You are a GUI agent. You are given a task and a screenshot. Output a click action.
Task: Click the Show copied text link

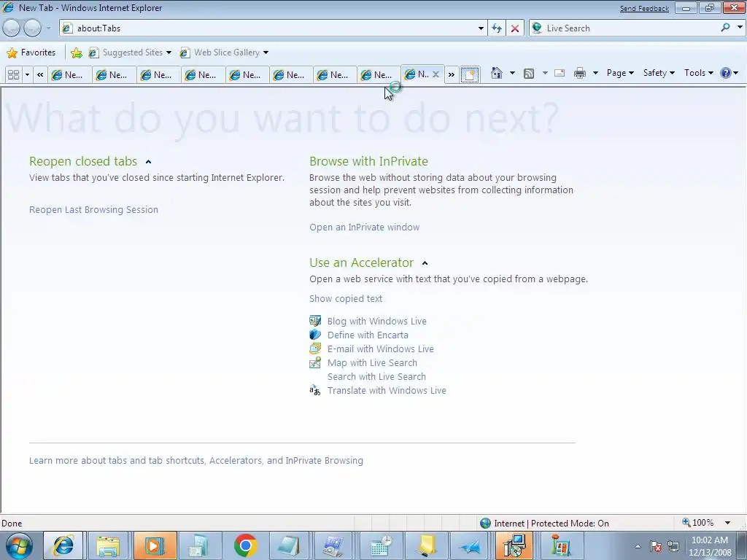coord(345,298)
